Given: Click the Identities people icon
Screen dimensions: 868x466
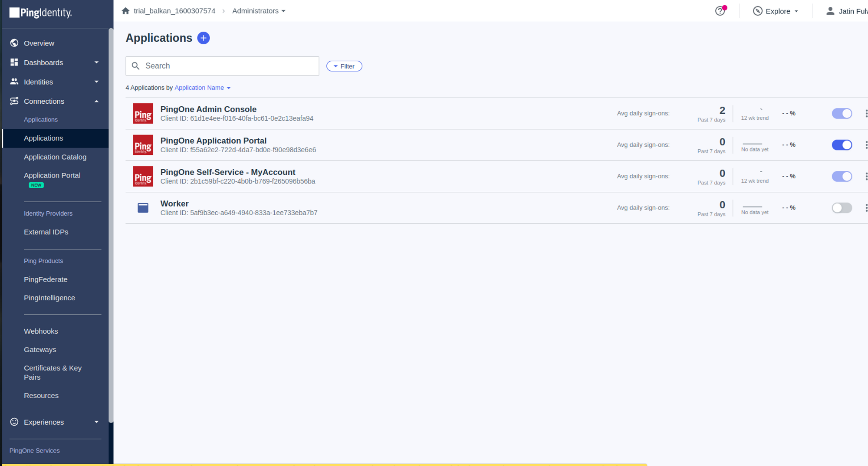Looking at the screenshot, I should [x=14, y=82].
